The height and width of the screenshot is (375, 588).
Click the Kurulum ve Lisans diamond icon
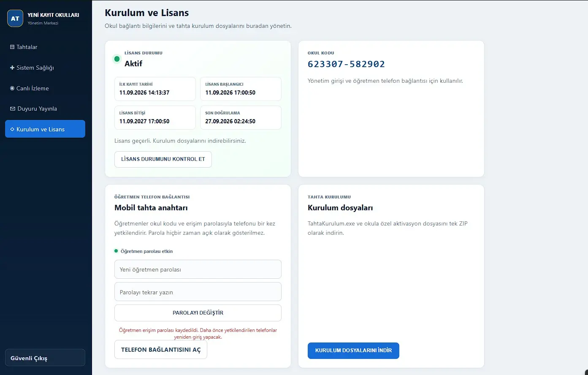[x=12, y=129]
